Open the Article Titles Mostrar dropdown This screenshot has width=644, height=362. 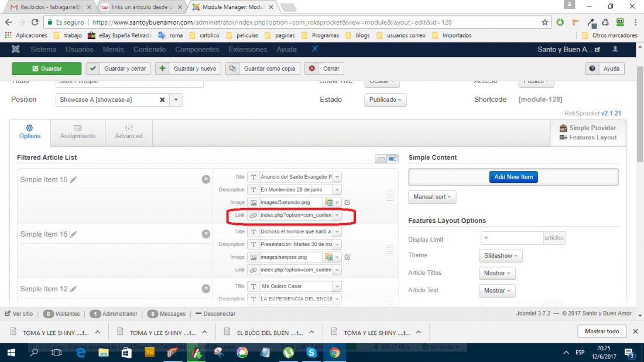pos(497,273)
